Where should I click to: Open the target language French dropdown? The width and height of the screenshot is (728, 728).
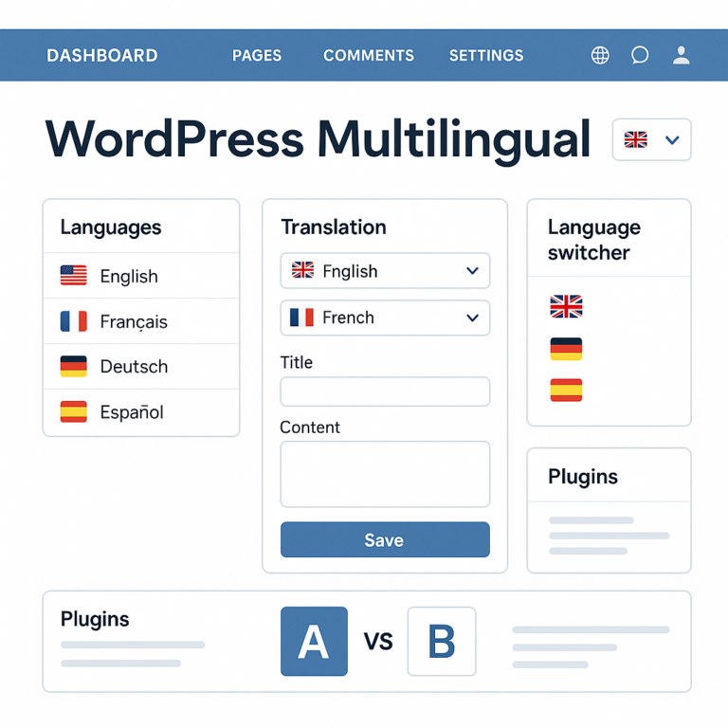[x=385, y=318]
